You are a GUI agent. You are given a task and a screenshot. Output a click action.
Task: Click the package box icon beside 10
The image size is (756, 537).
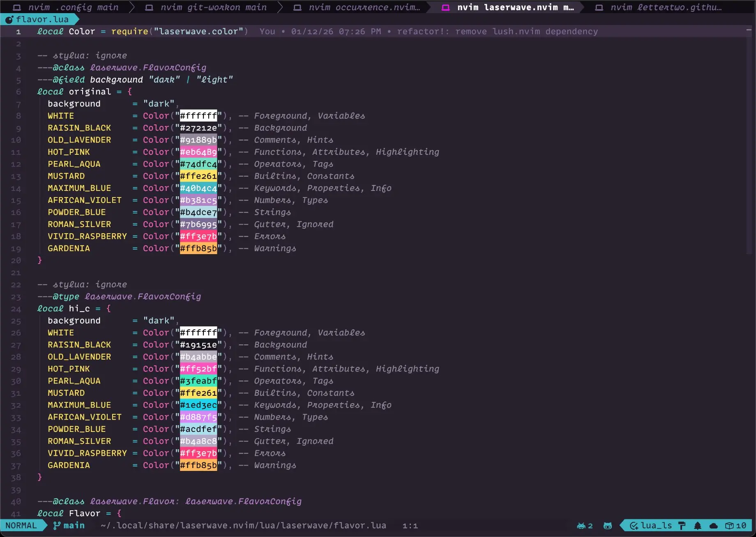(x=729, y=526)
